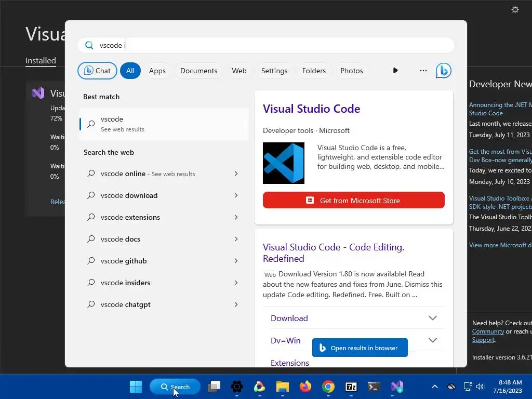Open the Extensions sublink
This screenshot has height=399, width=532.
coord(290,363)
